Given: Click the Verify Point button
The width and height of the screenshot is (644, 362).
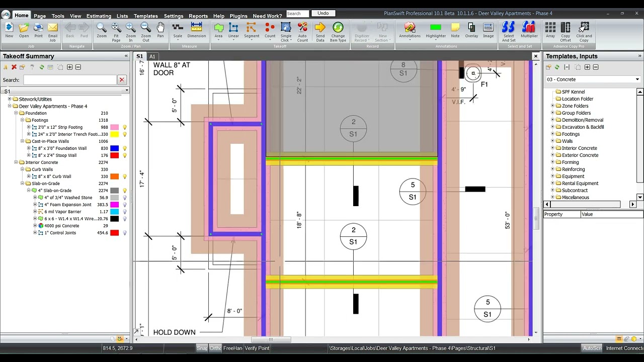Looking at the screenshot, I should click(x=257, y=348).
